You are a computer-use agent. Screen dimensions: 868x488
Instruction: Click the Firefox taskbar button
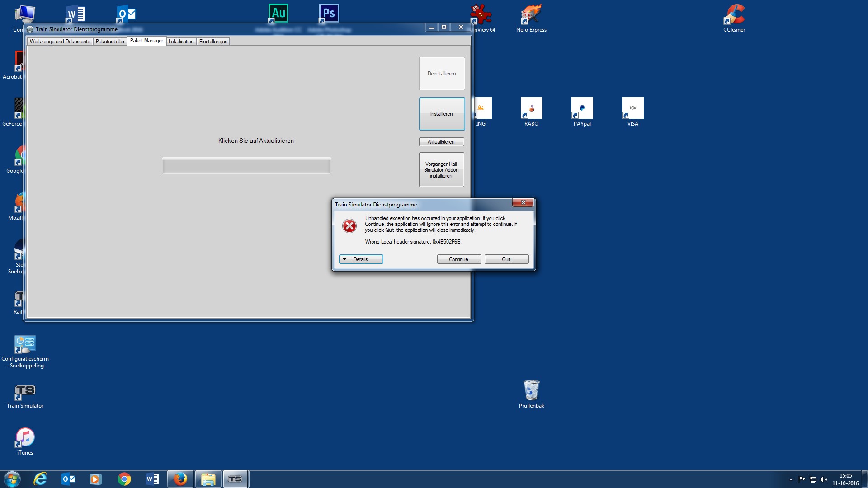pos(180,479)
